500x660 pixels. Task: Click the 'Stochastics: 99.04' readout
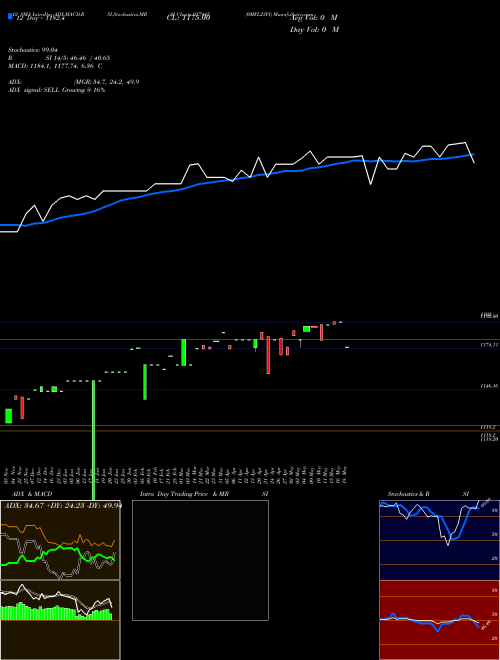[33, 50]
